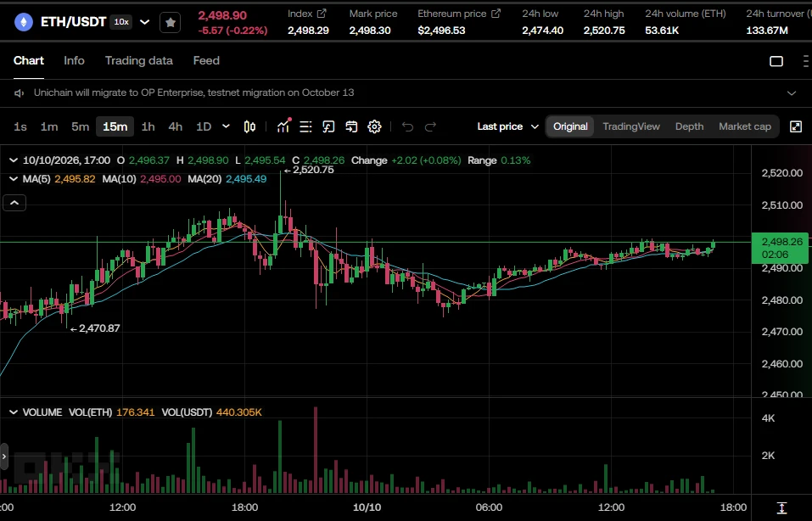Viewport: 812px width, 521px height.
Task: Select the 1m timeframe
Action: point(49,127)
